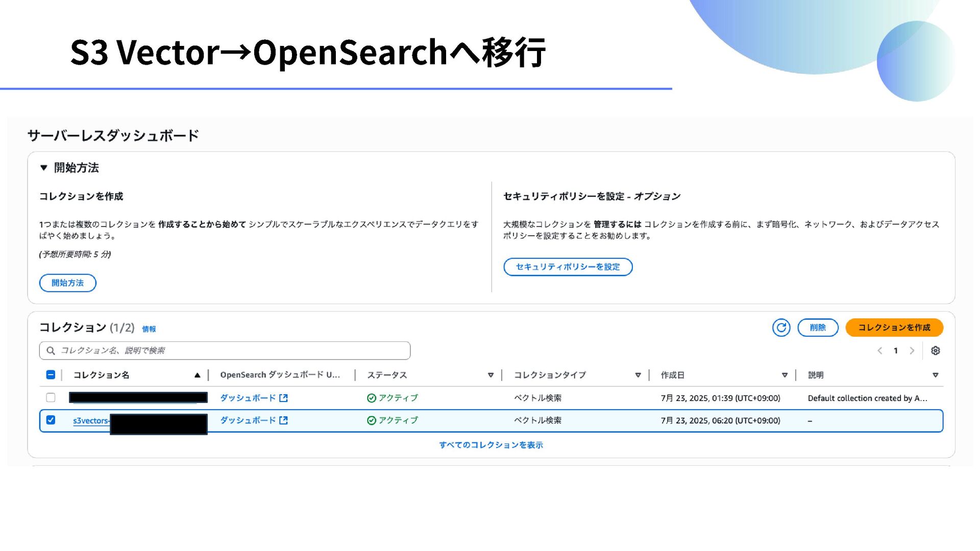Click コレクションを作成 orange button
Image resolution: width=980 pixels, height=551 pixels.
[x=894, y=328]
